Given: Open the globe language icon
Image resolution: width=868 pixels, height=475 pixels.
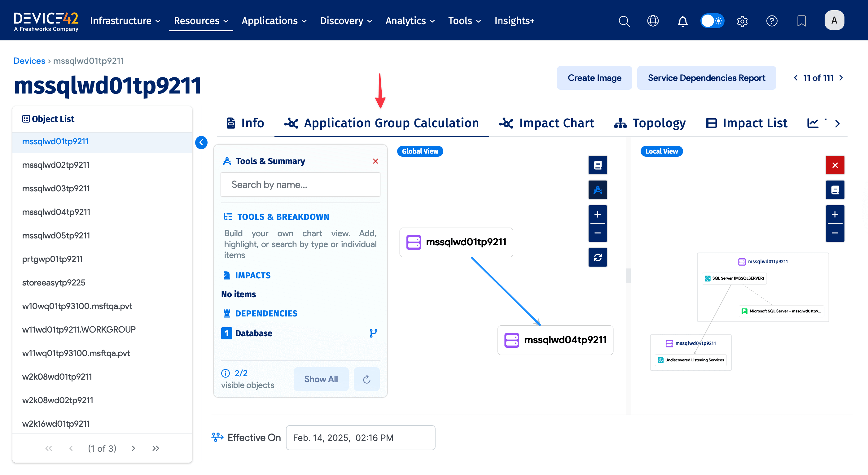Looking at the screenshot, I should coord(653,21).
